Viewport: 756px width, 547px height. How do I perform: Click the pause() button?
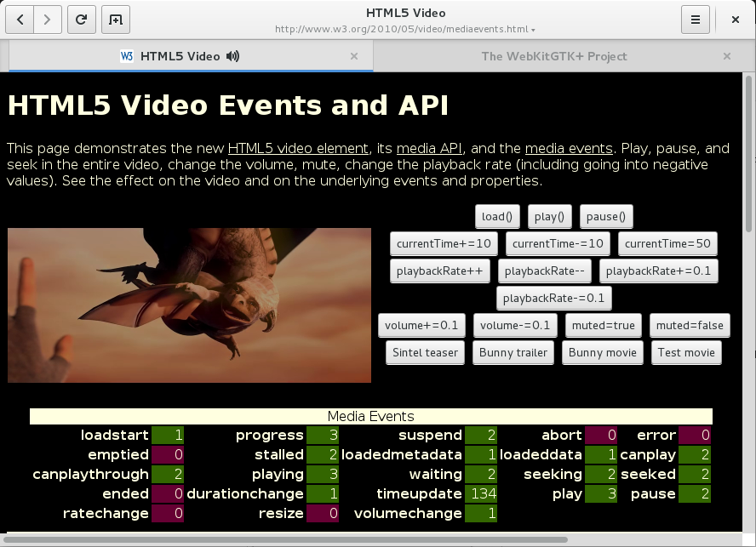click(x=606, y=216)
